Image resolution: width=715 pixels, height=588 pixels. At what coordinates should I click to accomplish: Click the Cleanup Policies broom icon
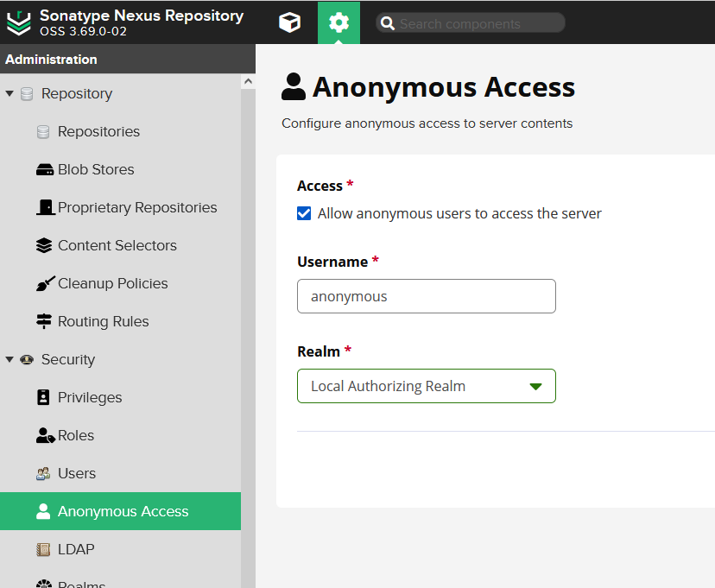[x=45, y=284]
